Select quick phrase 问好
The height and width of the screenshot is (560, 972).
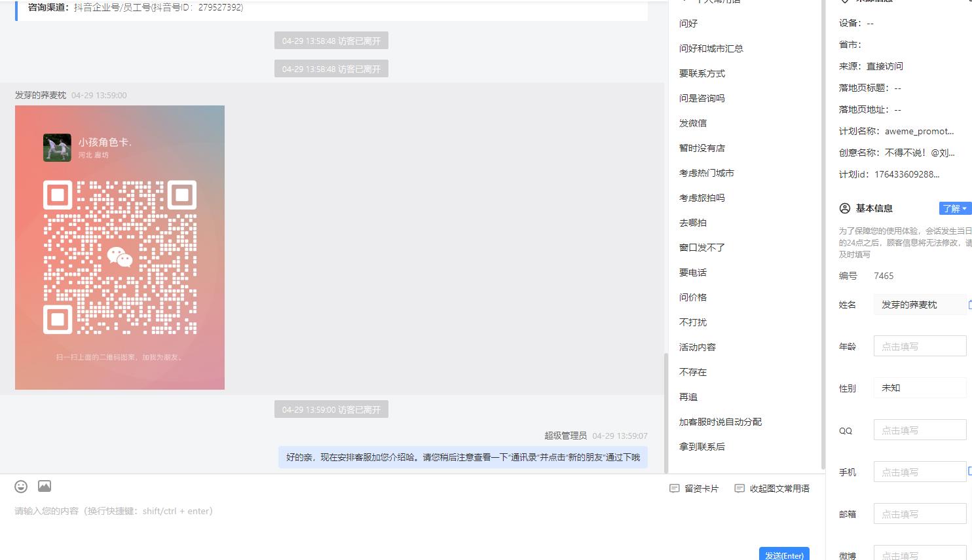click(x=688, y=24)
